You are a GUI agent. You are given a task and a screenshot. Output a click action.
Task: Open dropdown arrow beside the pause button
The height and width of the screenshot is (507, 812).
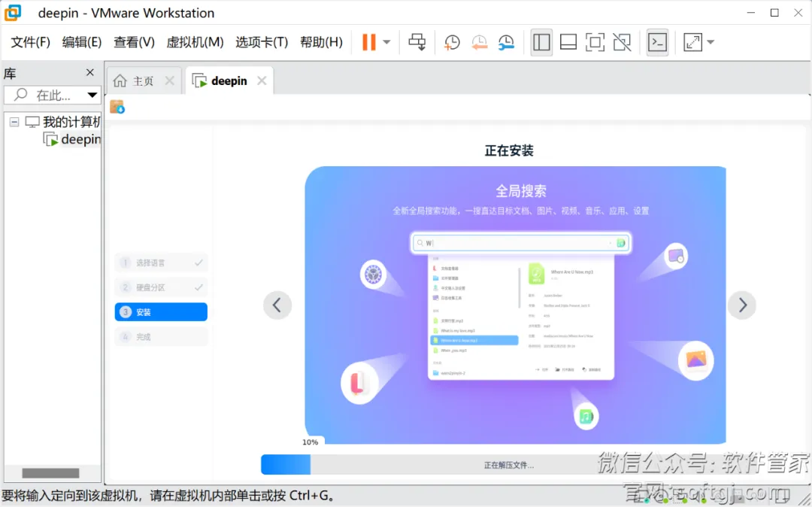point(387,42)
